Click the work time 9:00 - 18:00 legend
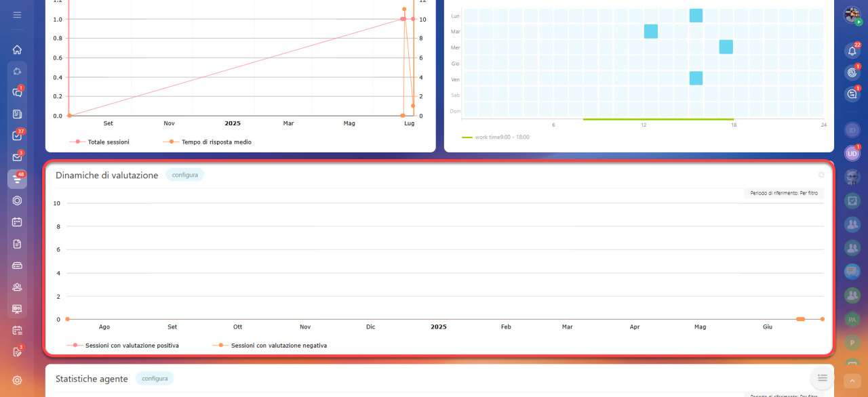The height and width of the screenshot is (397, 868). pos(496,137)
